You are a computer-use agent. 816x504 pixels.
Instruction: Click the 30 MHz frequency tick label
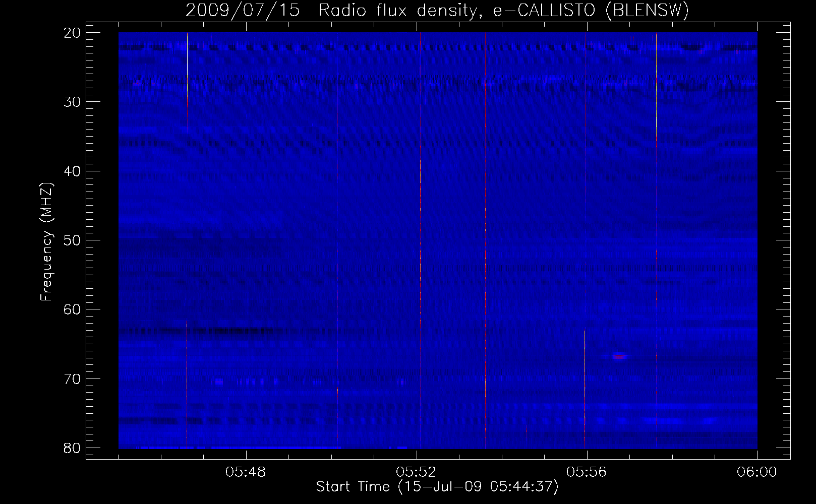(x=73, y=102)
